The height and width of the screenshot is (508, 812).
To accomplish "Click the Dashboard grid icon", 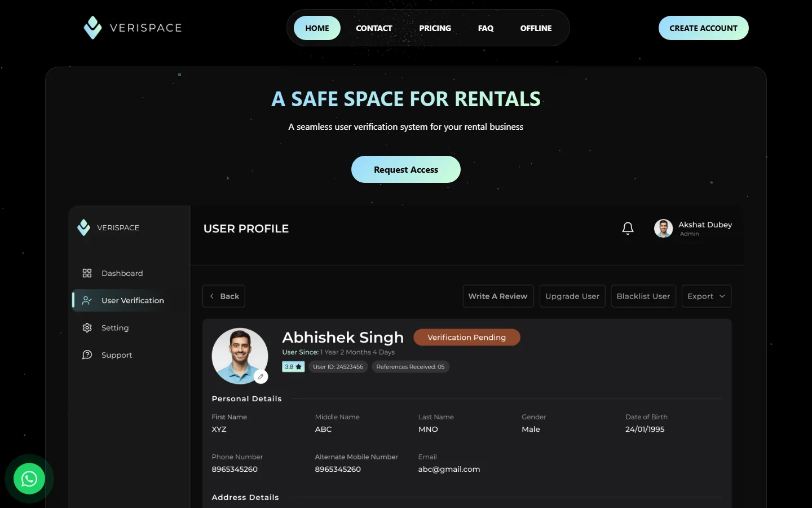I will [87, 273].
